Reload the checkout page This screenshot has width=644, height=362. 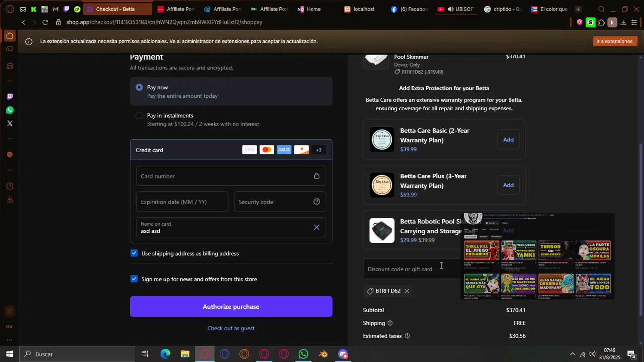45,22
